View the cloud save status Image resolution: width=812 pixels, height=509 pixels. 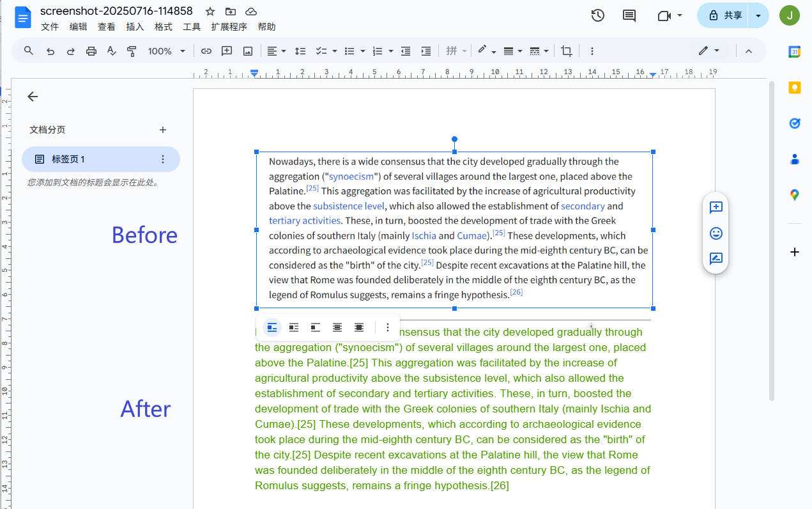(x=251, y=12)
